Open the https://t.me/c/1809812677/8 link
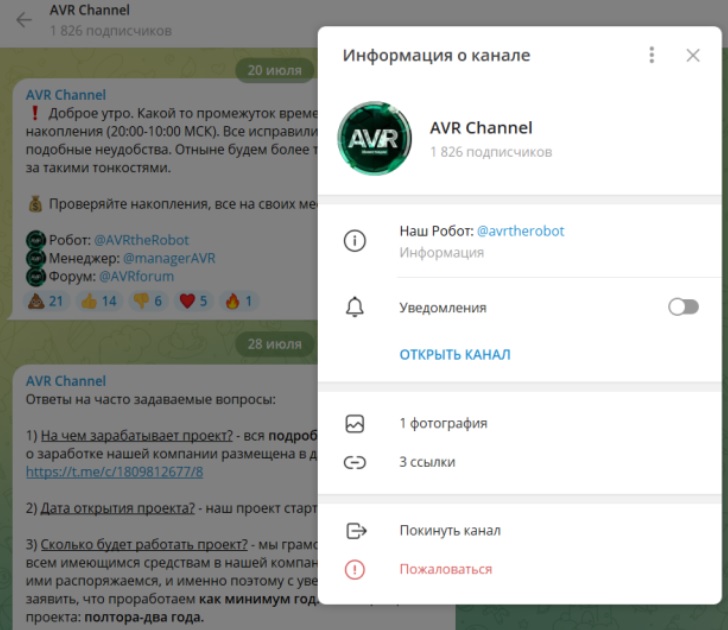Screen dimensions: 728x630 point(114,472)
